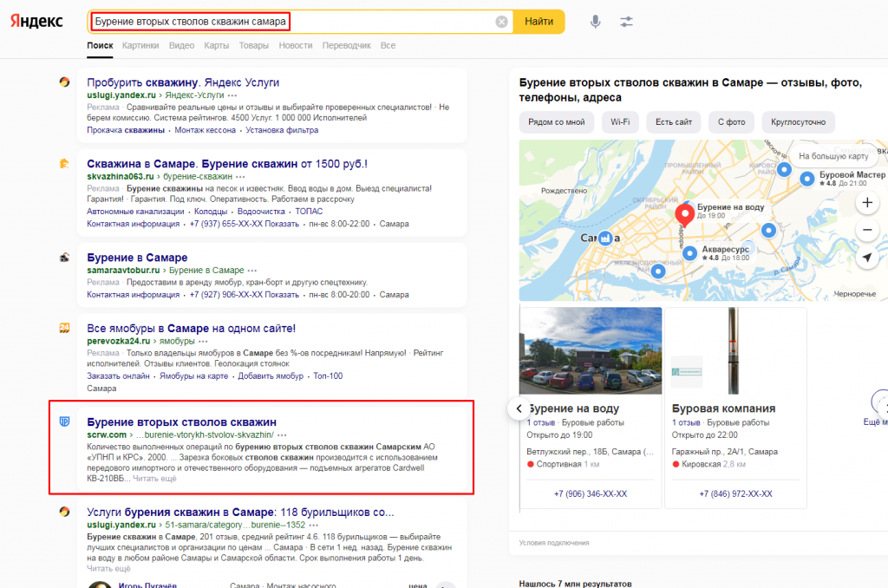
Task: Open the 'Установка фильтра' sitelink
Action: tap(282, 130)
